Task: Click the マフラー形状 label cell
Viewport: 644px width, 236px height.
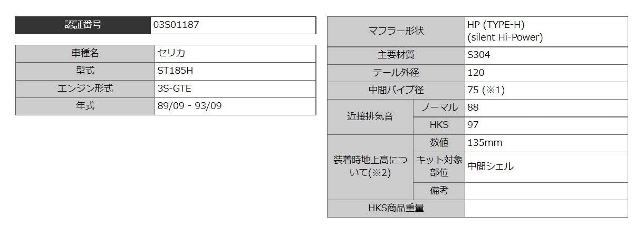Action: pyautogui.click(x=396, y=32)
